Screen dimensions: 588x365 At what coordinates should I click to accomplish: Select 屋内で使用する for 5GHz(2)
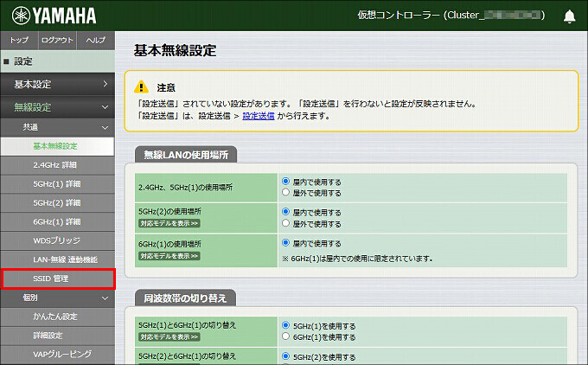click(285, 212)
